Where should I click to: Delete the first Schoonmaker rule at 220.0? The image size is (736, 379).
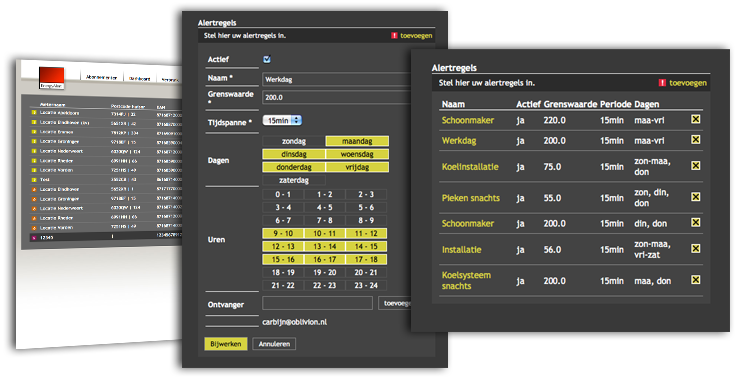pos(696,119)
